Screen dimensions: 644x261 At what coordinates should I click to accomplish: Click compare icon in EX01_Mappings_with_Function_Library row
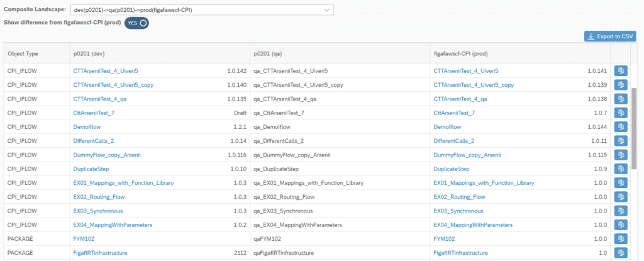pyautogui.click(x=621, y=183)
